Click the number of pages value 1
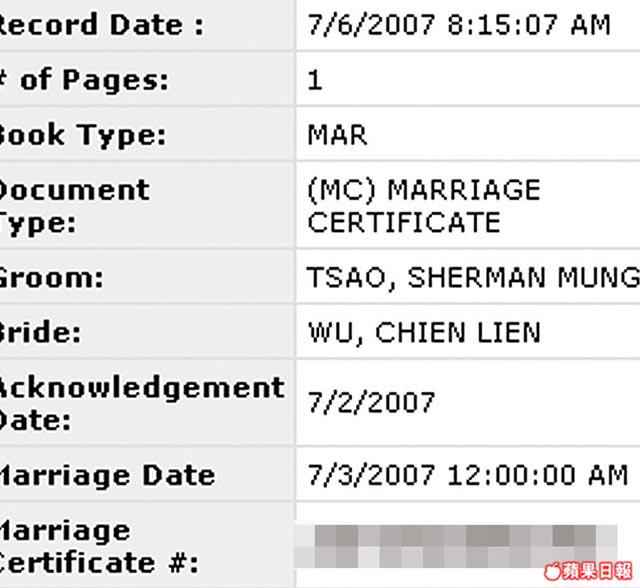The width and height of the screenshot is (640, 588). [x=315, y=80]
